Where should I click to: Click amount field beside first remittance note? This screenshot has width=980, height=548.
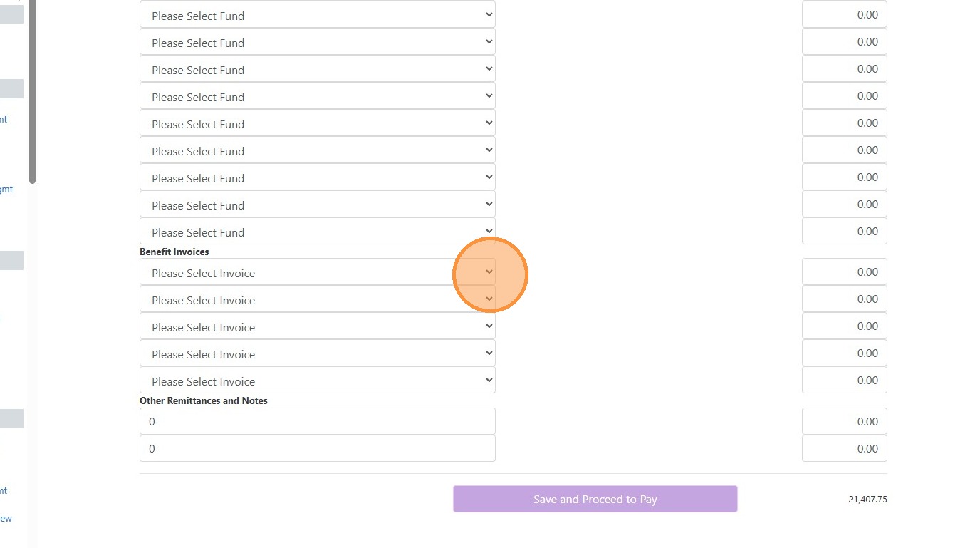(x=844, y=421)
